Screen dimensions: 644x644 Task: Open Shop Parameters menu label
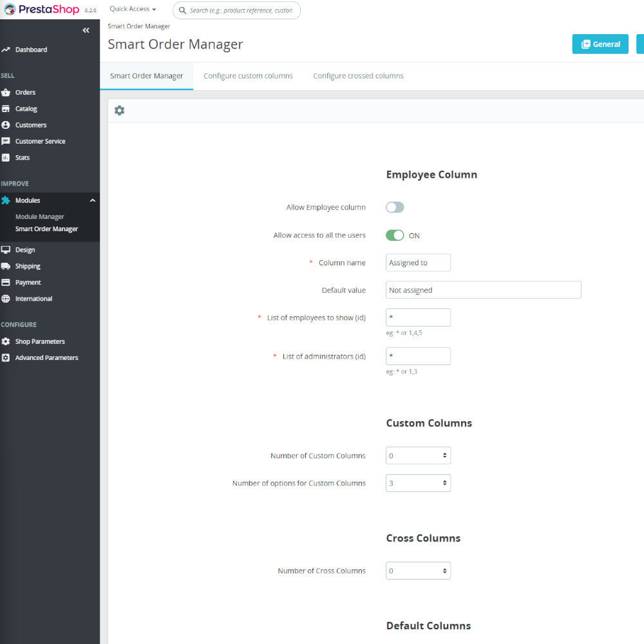pos(40,341)
